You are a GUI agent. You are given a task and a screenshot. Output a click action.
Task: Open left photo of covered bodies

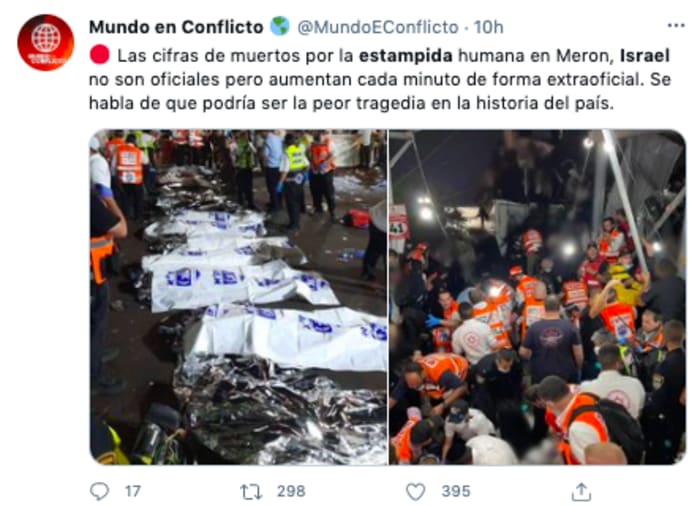pyautogui.click(x=238, y=297)
